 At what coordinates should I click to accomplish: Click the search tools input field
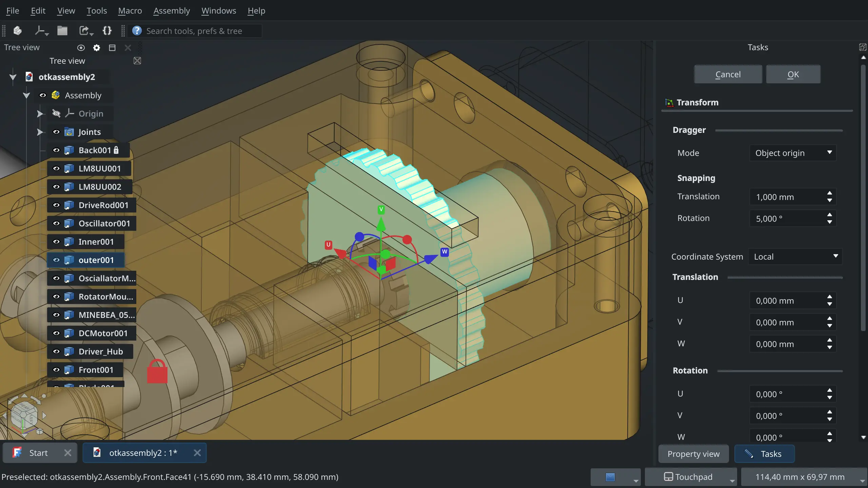[x=203, y=31]
